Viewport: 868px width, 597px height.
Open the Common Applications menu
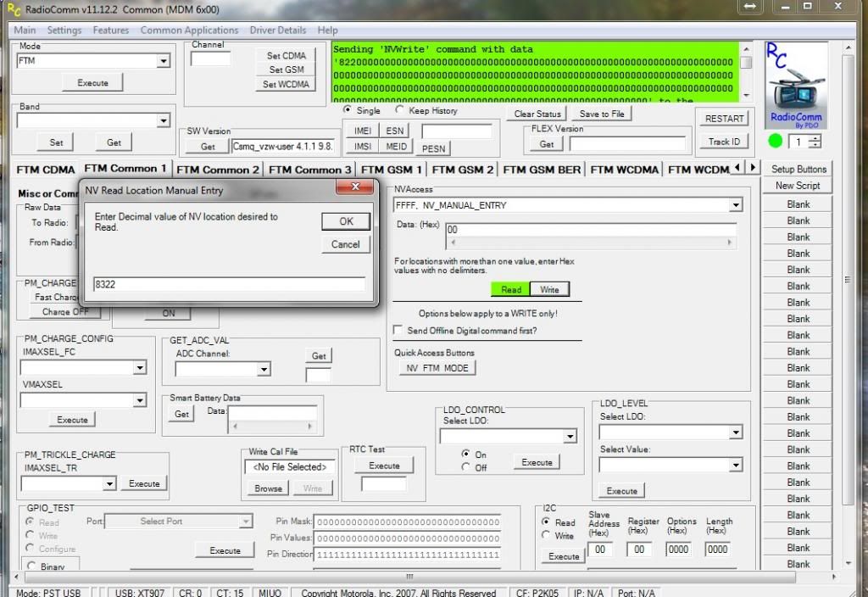pos(189,30)
